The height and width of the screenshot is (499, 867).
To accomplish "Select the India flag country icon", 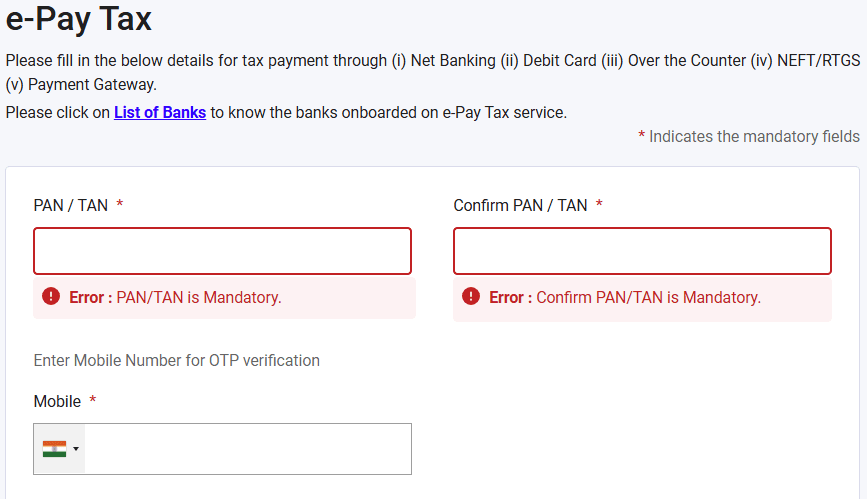I will (54, 449).
